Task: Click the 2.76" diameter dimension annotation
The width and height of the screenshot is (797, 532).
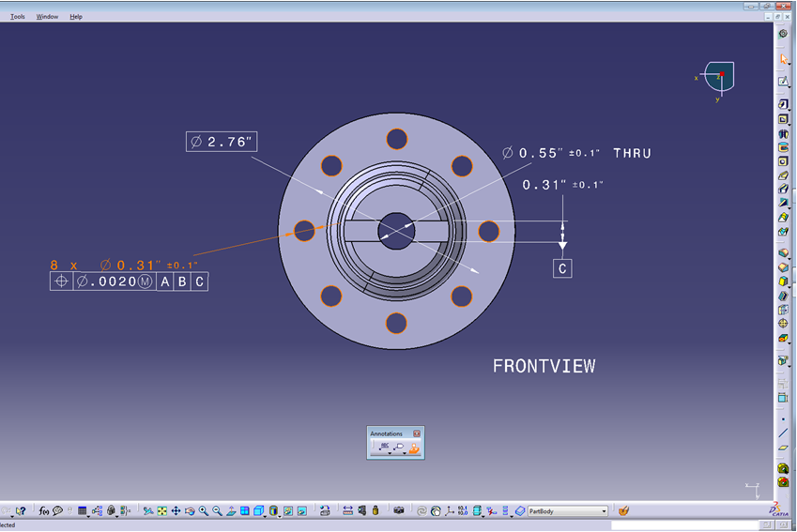Action: tap(222, 142)
